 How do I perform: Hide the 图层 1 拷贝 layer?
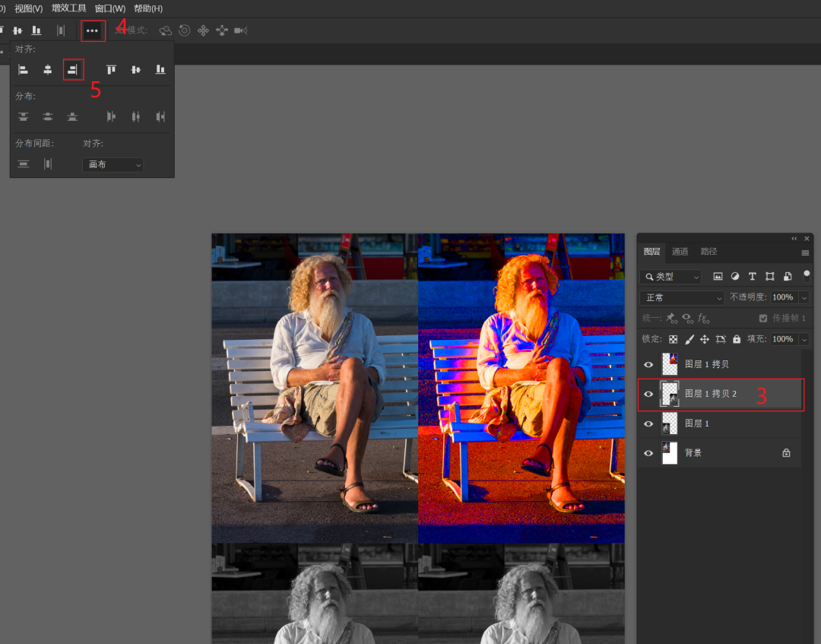[x=648, y=364]
